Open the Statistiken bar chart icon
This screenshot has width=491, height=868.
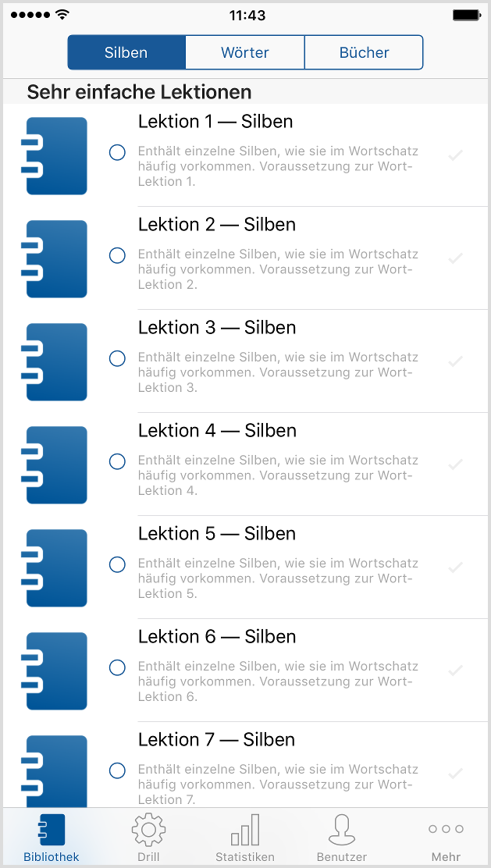[x=245, y=830]
